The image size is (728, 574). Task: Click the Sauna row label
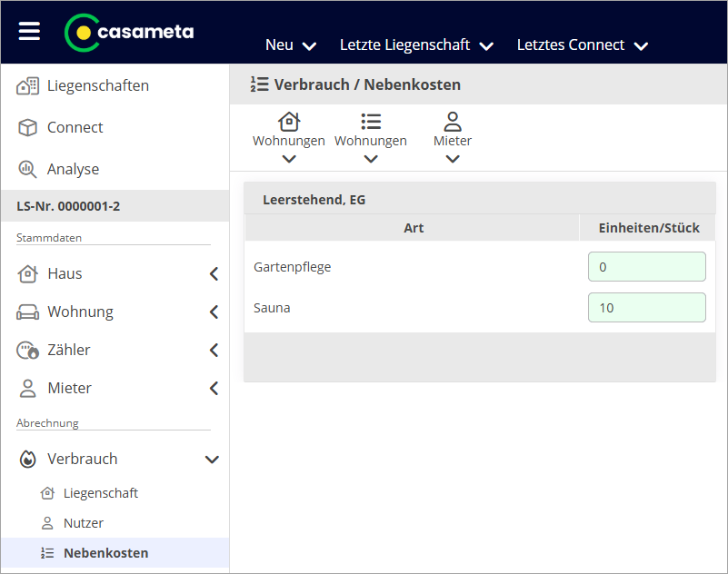(x=272, y=308)
